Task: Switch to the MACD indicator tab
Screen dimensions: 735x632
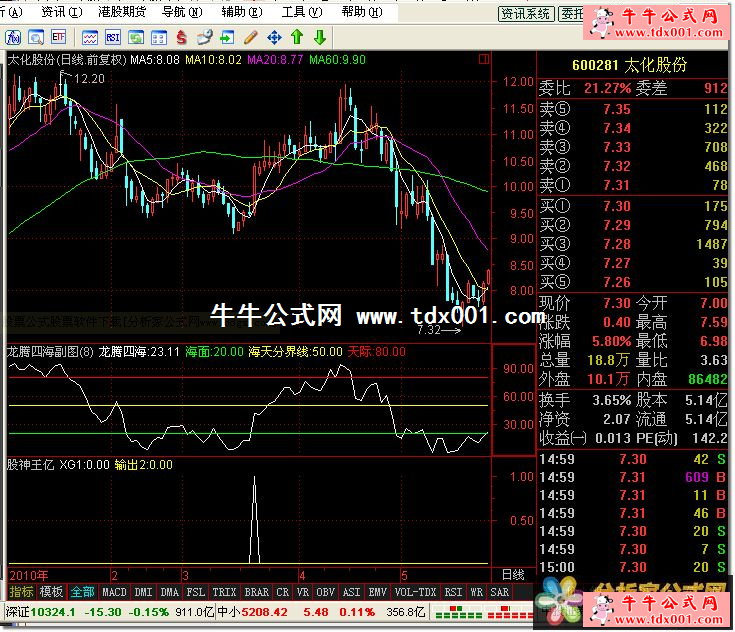Action: pos(114,592)
